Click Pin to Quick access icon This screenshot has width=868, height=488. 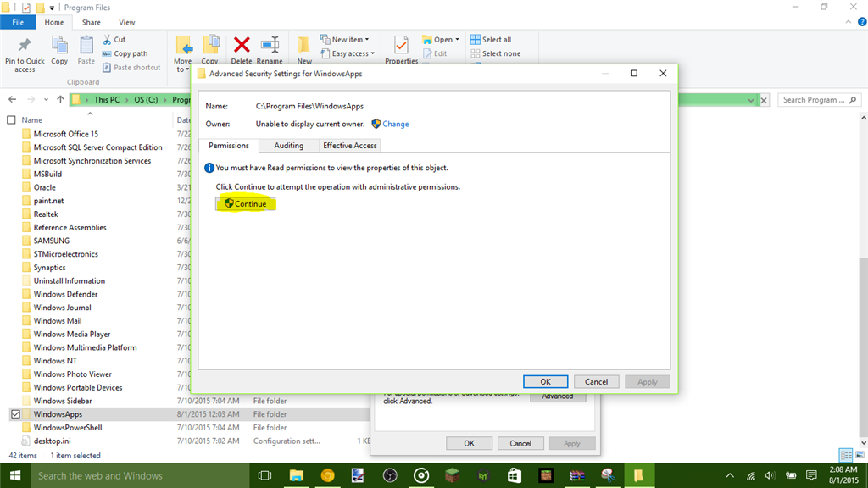[25, 46]
